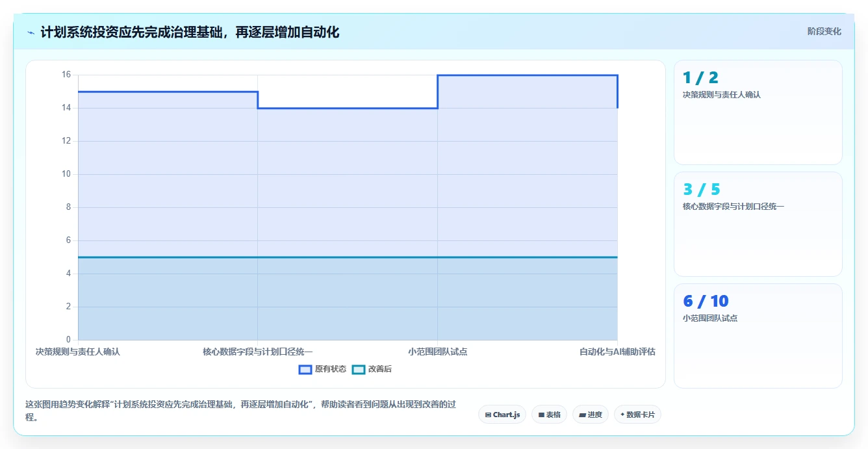
Task: Open the 1 / 2 data card
Action: tap(758, 112)
